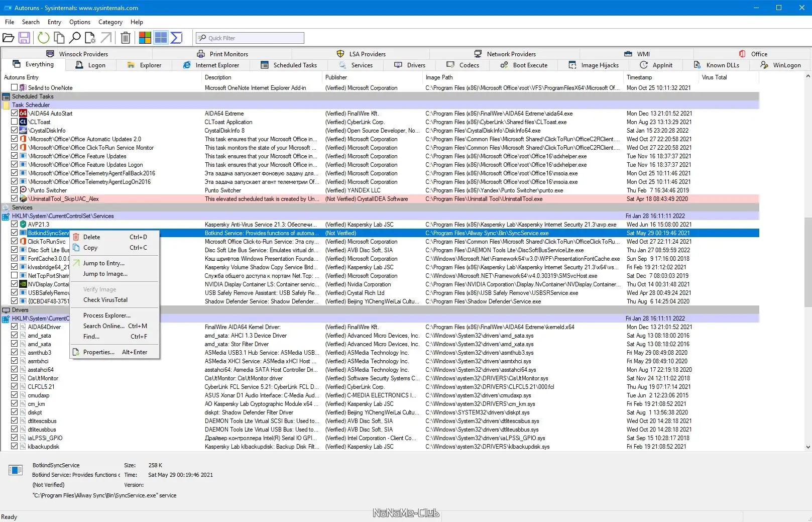Click into the Quick Filter field

(250, 38)
